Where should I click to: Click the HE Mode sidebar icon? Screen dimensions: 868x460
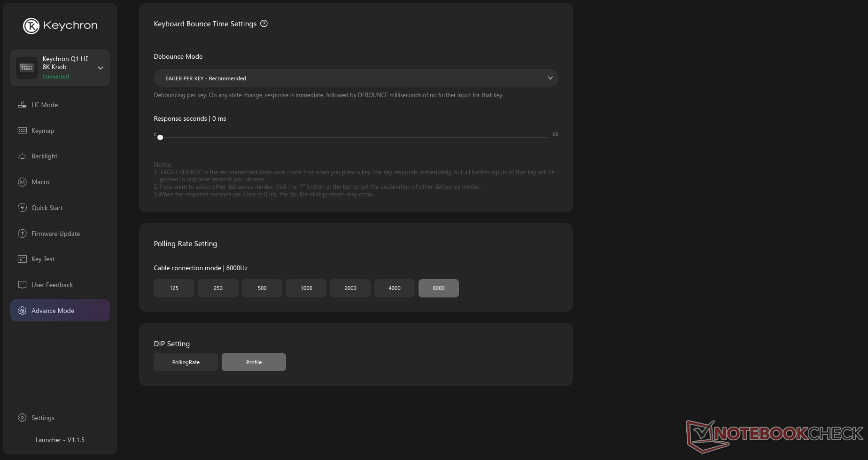(x=22, y=105)
